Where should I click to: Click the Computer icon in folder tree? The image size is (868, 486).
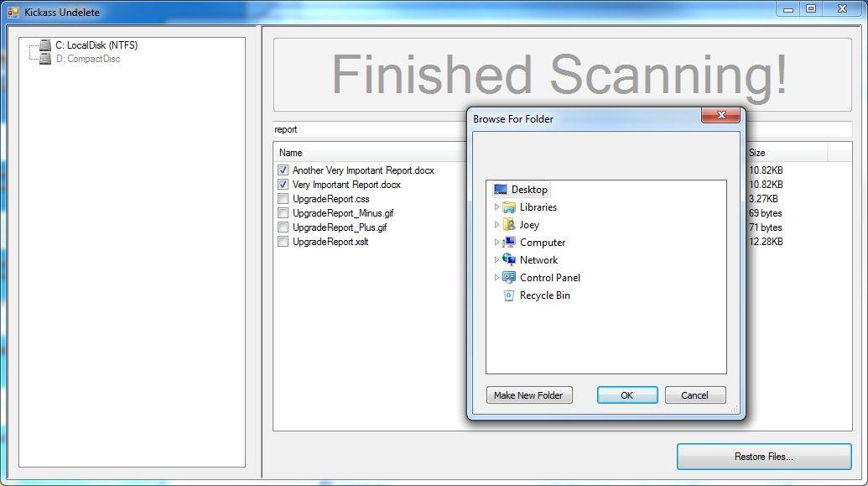click(x=509, y=243)
